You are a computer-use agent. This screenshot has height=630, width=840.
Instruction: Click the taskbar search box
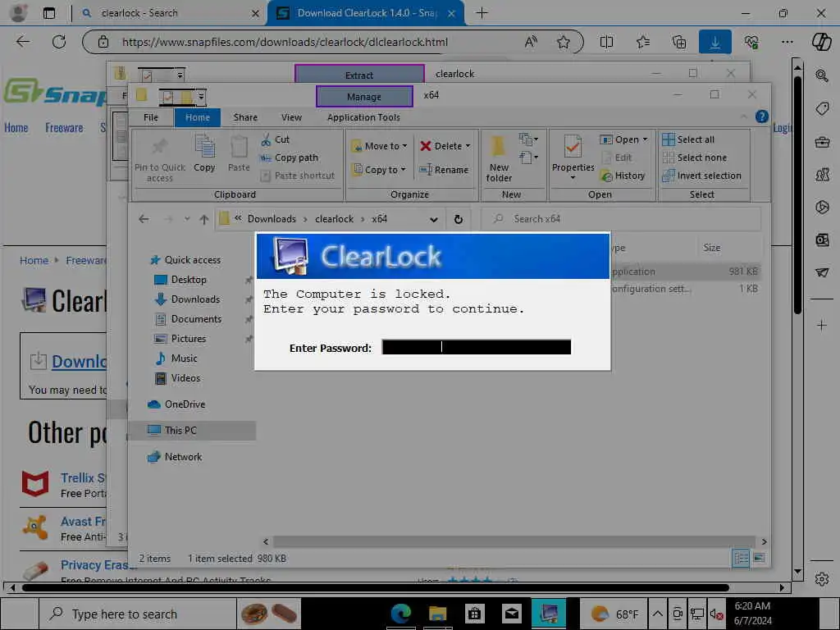tap(138, 614)
